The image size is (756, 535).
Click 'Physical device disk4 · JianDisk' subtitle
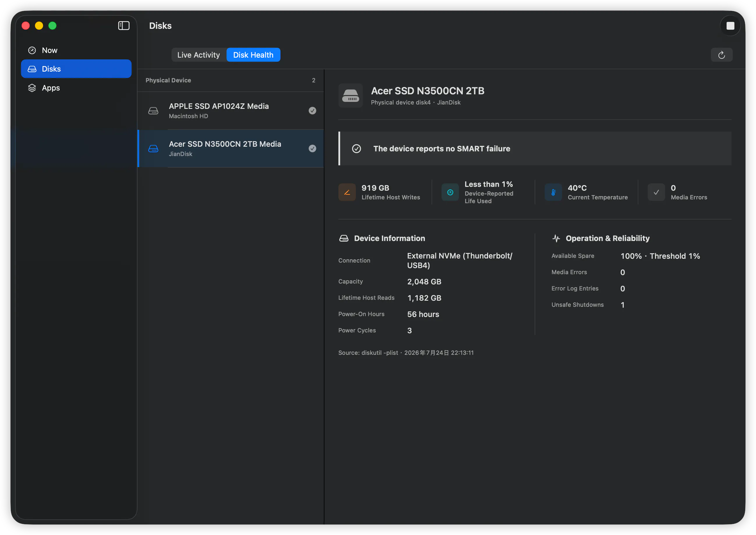tap(416, 102)
